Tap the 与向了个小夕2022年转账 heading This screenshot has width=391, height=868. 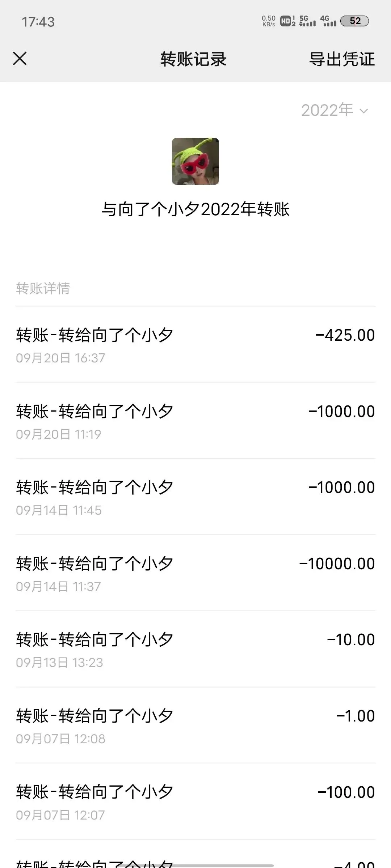coord(195,209)
